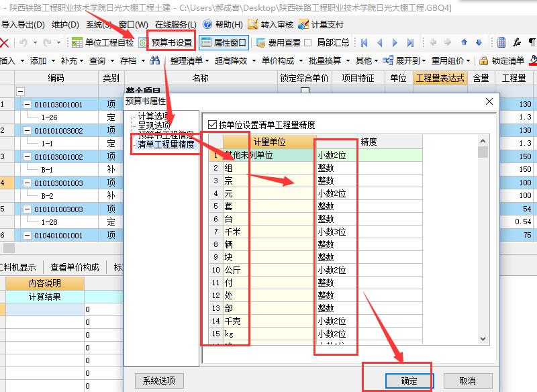This screenshot has width=537, height=392.
Task: Select 清单工程量精度 in settings tree
Action: click(166, 144)
